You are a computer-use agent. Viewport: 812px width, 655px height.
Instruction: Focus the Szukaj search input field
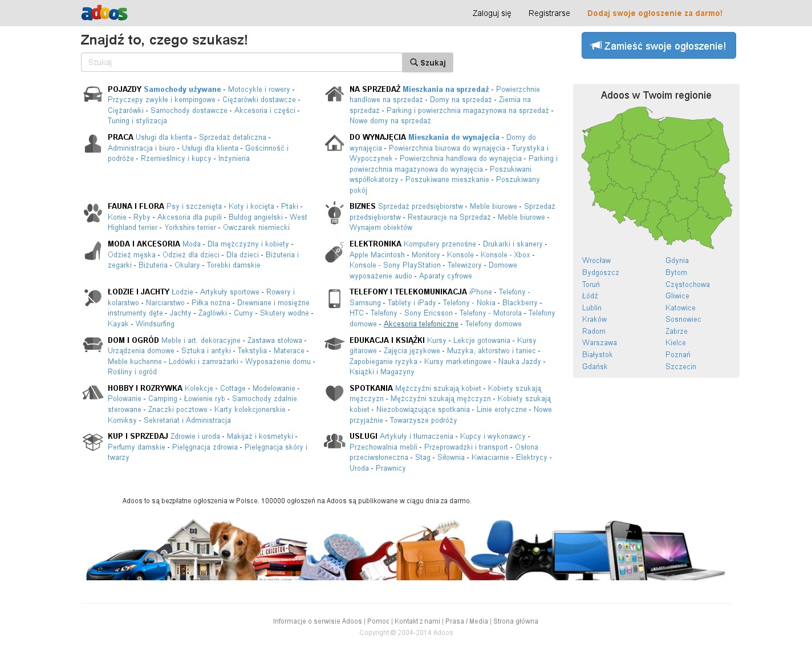(x=242, y=62)
